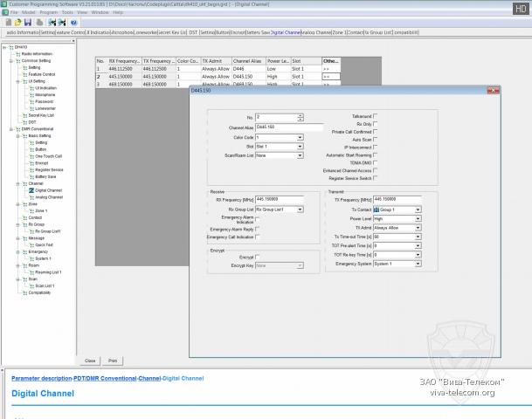Click the DST tree node icon
This screenshot has width=532, height=419.
[24, 122]
